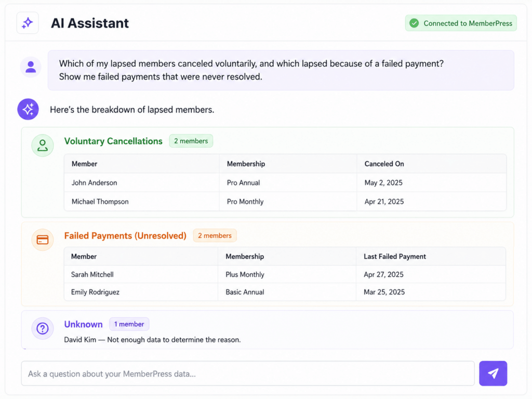532x399 pixels.
Task: Click the Unknown section heading
Action: pyautogui.click(x=83, y=324)
